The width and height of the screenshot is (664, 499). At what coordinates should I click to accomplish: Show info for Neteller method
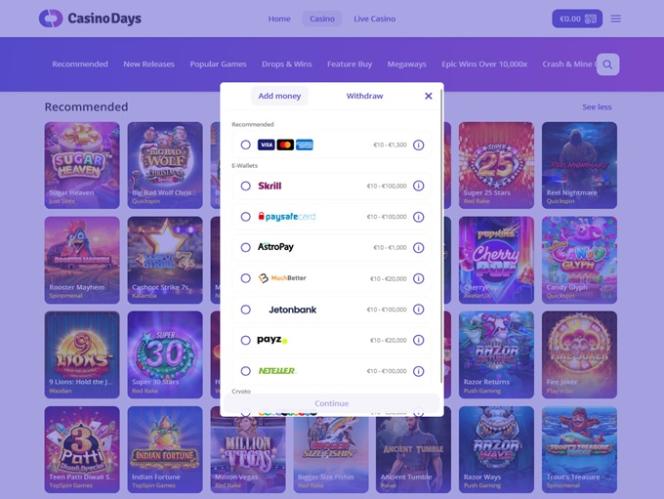tap(418, 371)
